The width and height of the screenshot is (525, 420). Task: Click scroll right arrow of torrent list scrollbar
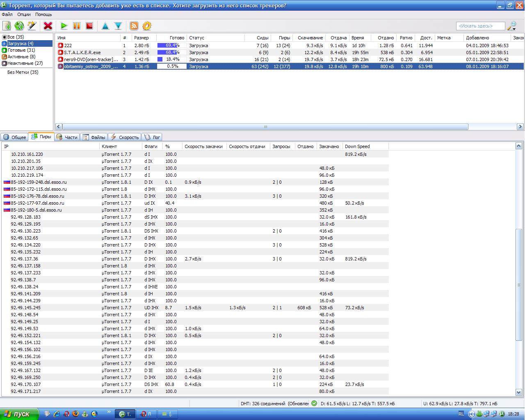[x=520, y=127]
